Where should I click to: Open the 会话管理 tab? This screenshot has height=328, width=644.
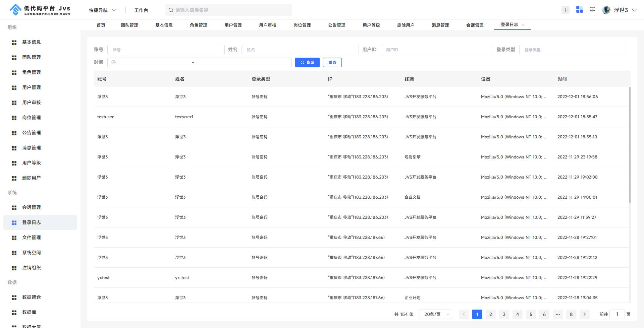(475, 25)
